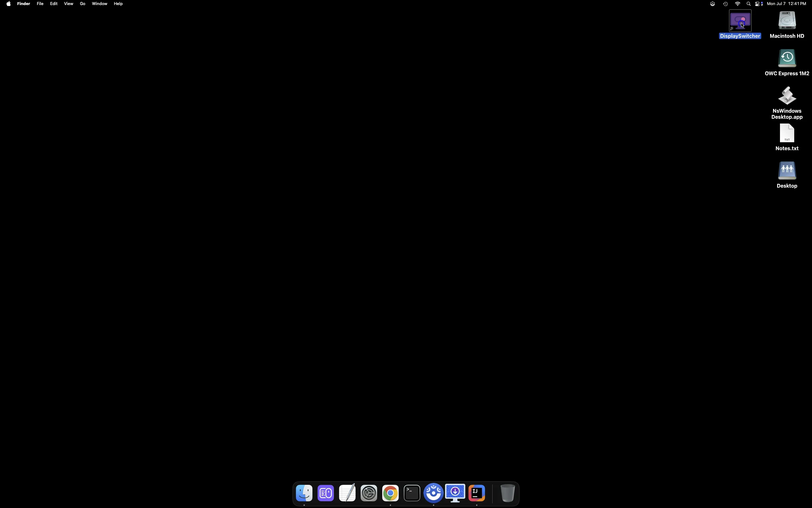
Task: Open the notepad text editor in Dock
Action: point(348,493)
